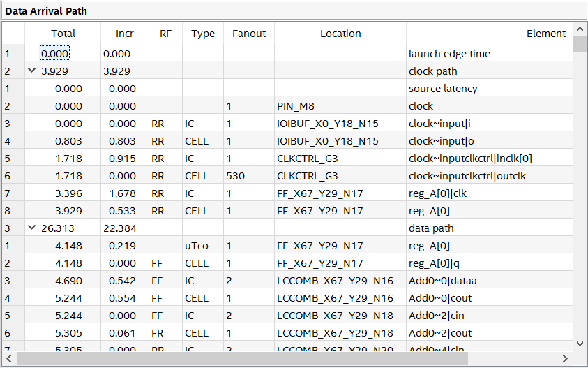Image resolution: width=588 pixels, height=368 pixels.
Task: Click the Type column header
Action: point(203,34)
